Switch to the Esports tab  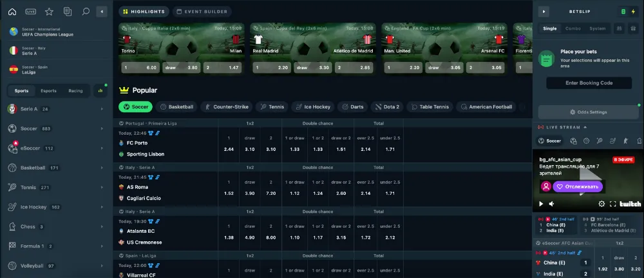(x=48, y=91)
